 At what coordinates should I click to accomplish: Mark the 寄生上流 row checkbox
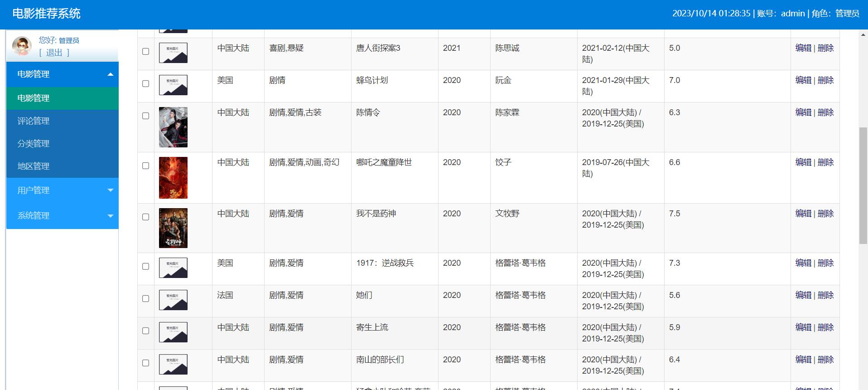click(x=146, y=331)
